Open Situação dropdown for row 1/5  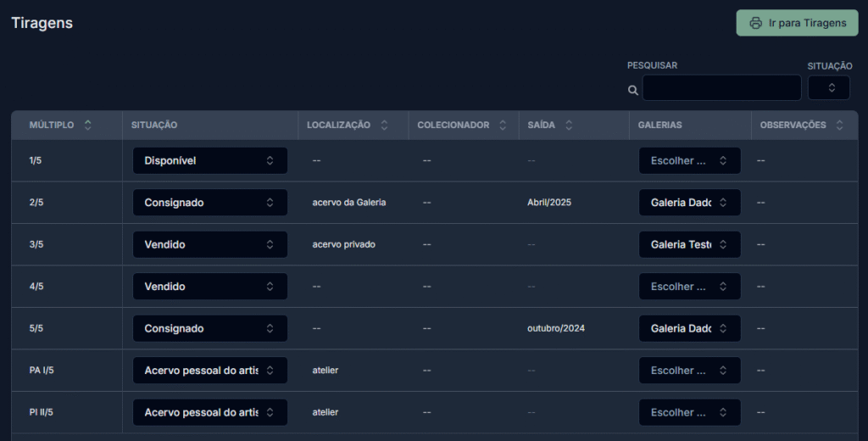pyautogui.click(x=209, y=160)
